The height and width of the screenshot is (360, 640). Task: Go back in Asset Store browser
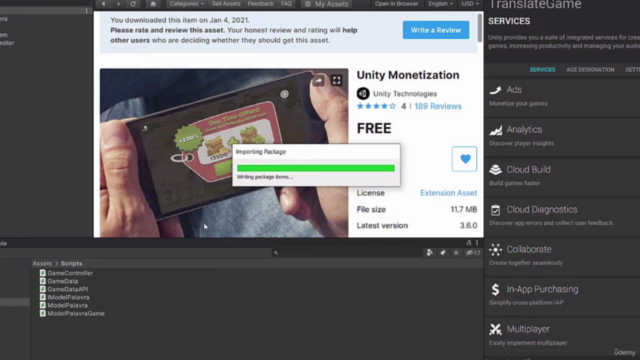tap(104, 4)
